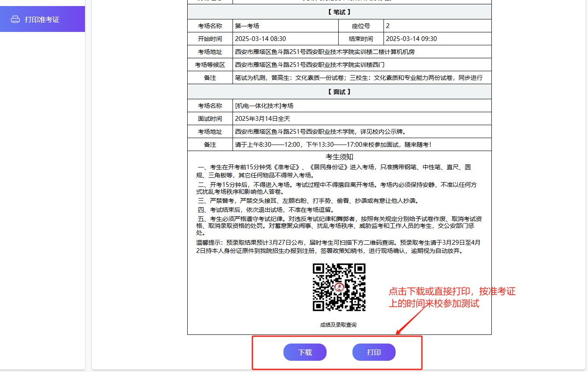Image resolution: width=588 pixels, height=372 pixels.
Task: Click the 2025年3月14日全天 interview time
Action: [x=262, y=119]
